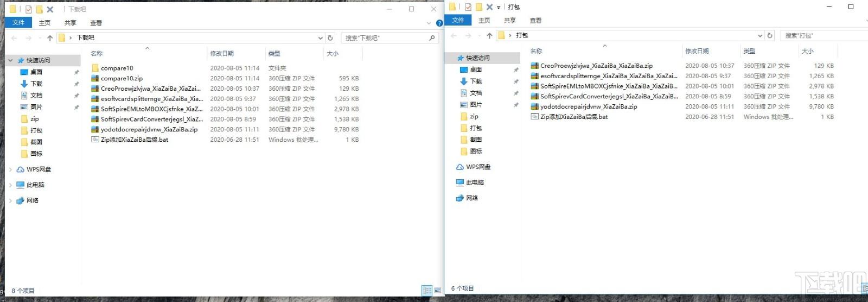The height and width of the screenshot is (302, 868).
Task: Go up one folder in 下载吧 window
Action: (x=50, y=38)
